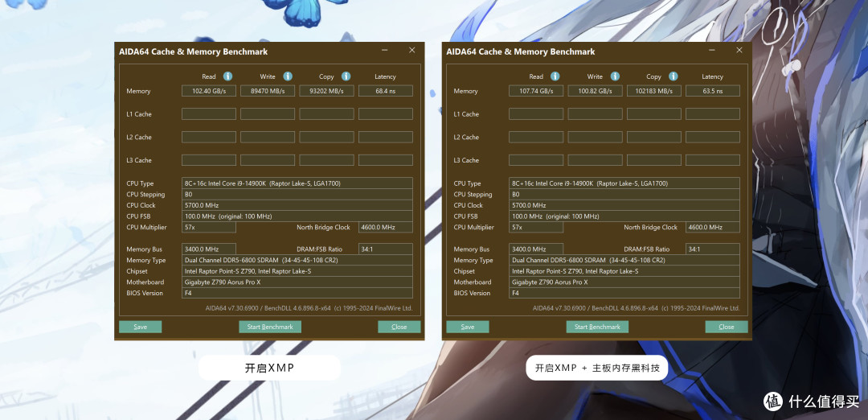Screen dimensions: 868x420
Task: Click Read info icon in right AIDA64 window
Action: click(555, 76)
